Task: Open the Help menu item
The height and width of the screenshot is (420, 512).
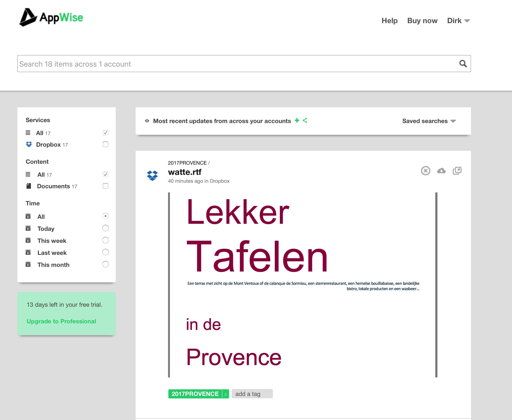Action: (x=389, y=21)
